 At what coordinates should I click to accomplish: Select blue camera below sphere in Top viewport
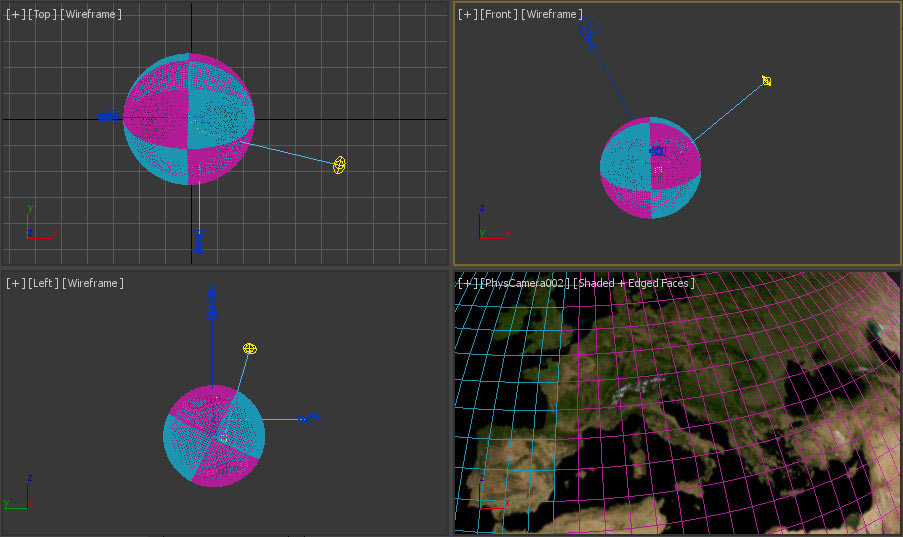pos(198,240)
